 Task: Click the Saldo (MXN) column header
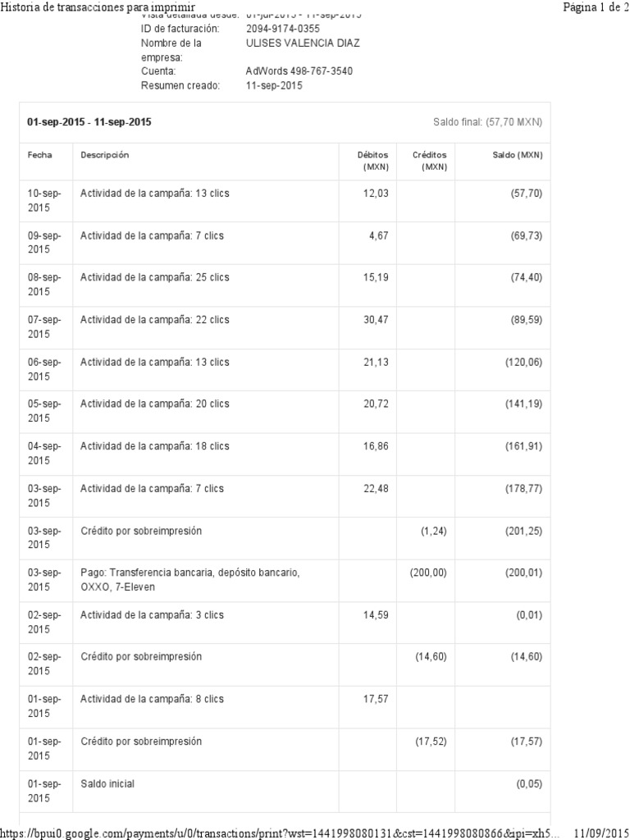point(518,154)
